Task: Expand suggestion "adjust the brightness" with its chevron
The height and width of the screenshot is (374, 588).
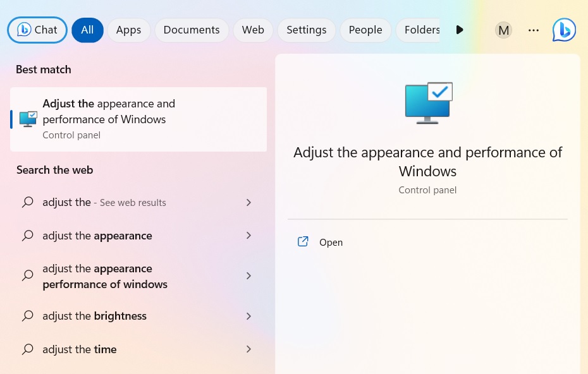Action: tap(248, 315)
